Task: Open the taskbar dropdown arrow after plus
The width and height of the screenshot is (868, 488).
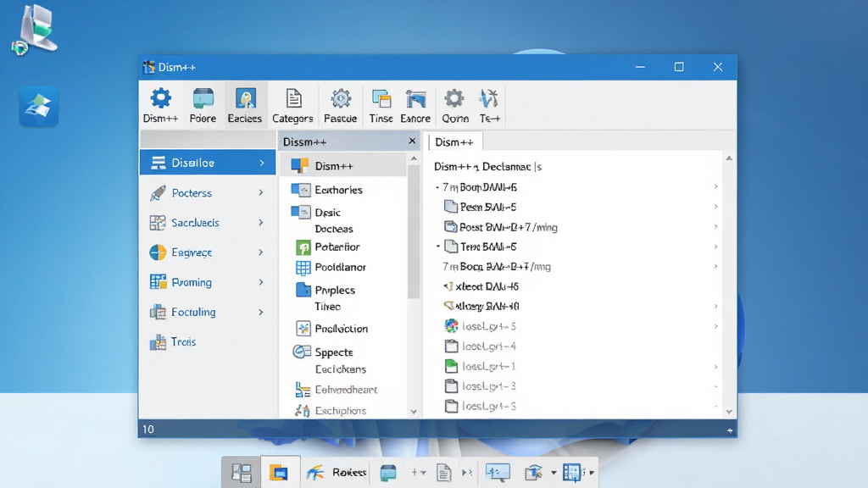Action: click(424, 473)
